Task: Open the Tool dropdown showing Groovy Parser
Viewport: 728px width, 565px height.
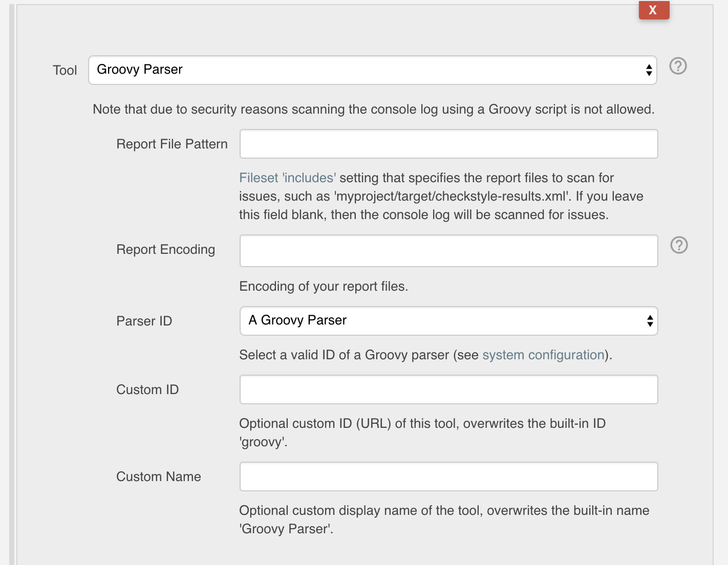Action: (x=372, y=70)
